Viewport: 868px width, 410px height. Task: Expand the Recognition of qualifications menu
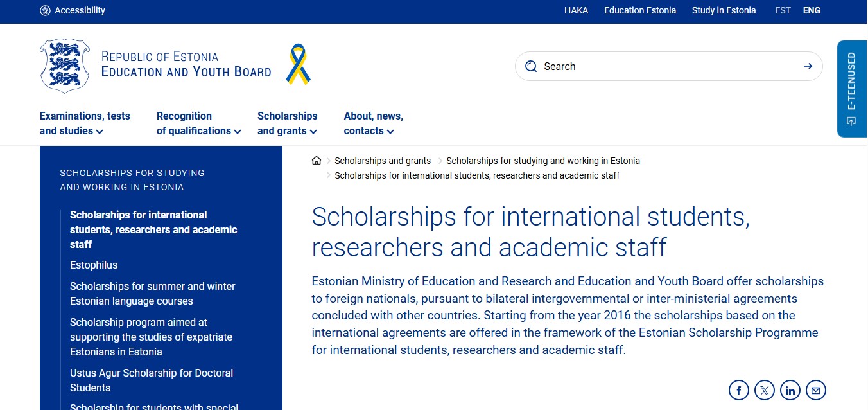(x=198, y=123)
